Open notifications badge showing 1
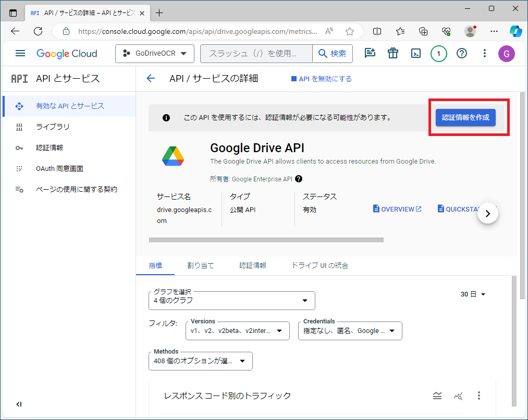The width and height of the screenshot is (528, 420). pyautogui.click(x=438, y=54)
